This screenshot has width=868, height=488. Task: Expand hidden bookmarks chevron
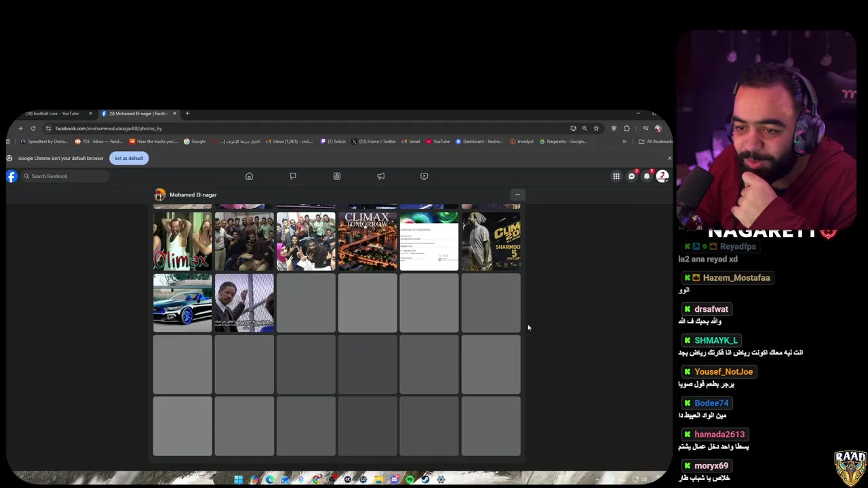(625, 142)
